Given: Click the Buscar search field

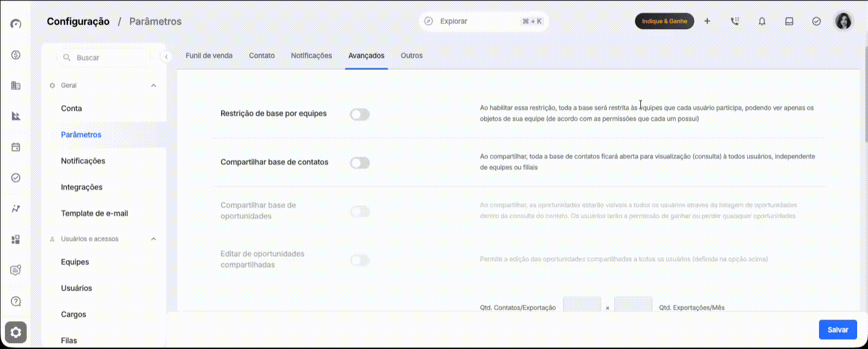Looking at the screenshot, I should (103, 57).
